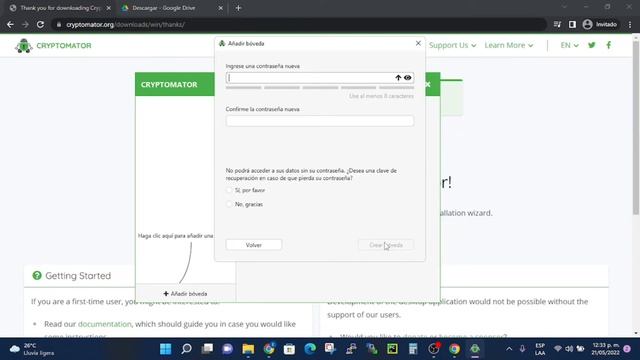Go forward in the browser

[x=25, y=24]
